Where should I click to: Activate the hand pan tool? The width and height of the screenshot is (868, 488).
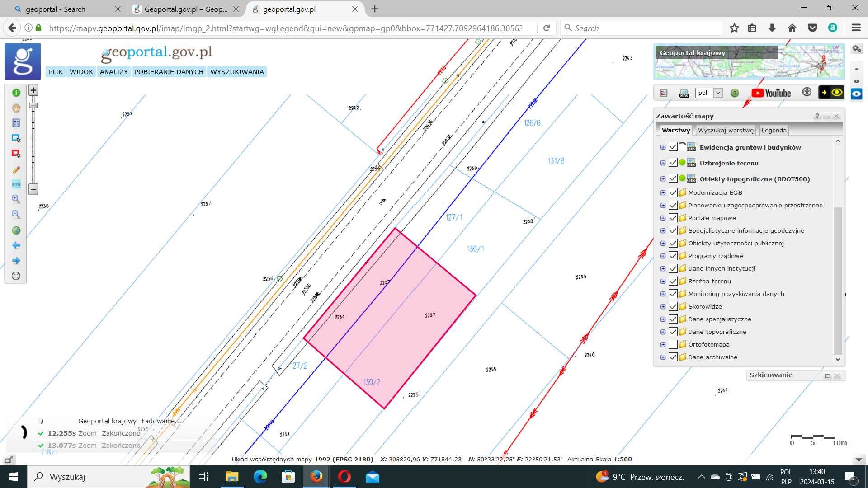(x=16, y=108)
